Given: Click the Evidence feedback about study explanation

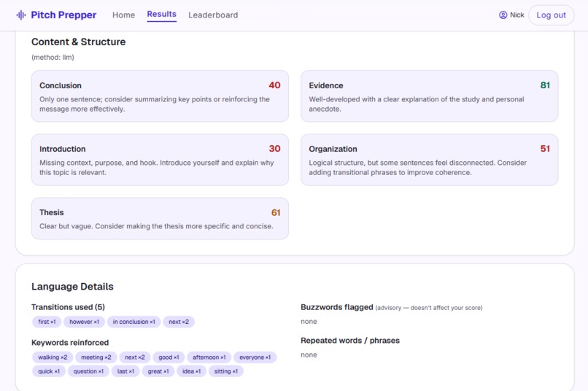Looking at the screenshot, I should click(417, 104).
